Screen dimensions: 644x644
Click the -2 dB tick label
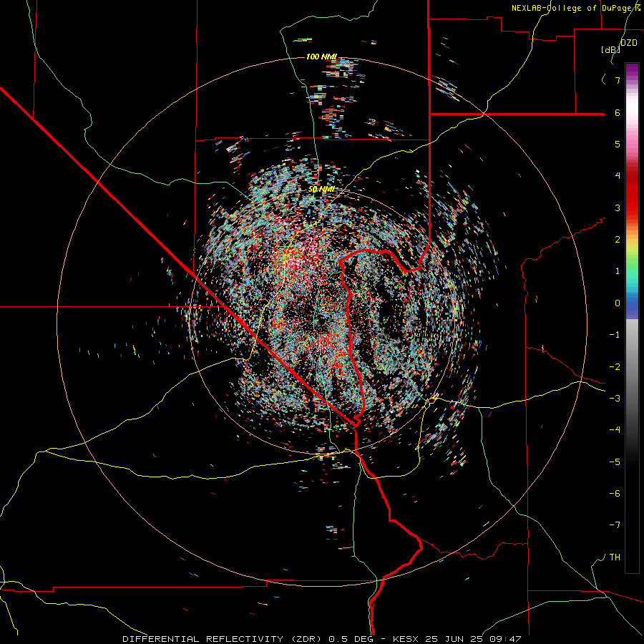point(615,366)
